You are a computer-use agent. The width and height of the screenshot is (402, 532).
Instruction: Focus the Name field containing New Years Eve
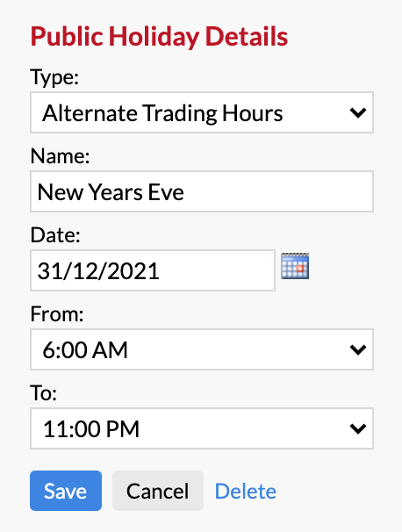click(202, 191)
